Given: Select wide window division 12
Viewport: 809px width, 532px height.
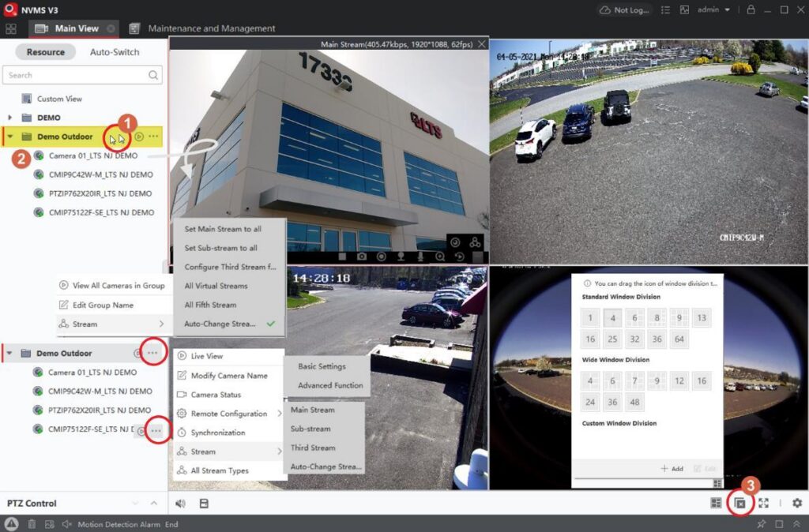Looking at the screenshot, I should 679,381.
